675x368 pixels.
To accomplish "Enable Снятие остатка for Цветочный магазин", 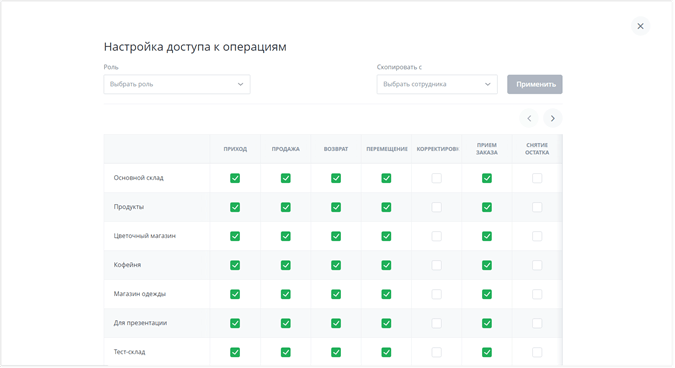I will click(x=537, y=236).
